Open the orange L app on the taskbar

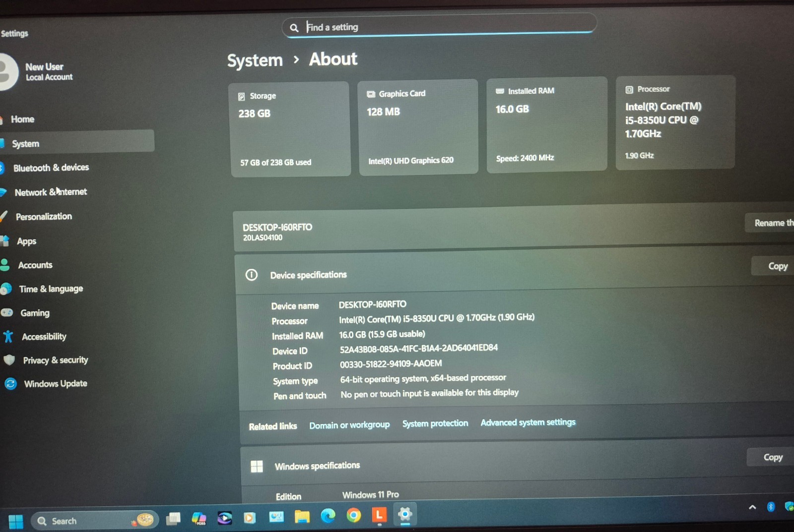379,515
